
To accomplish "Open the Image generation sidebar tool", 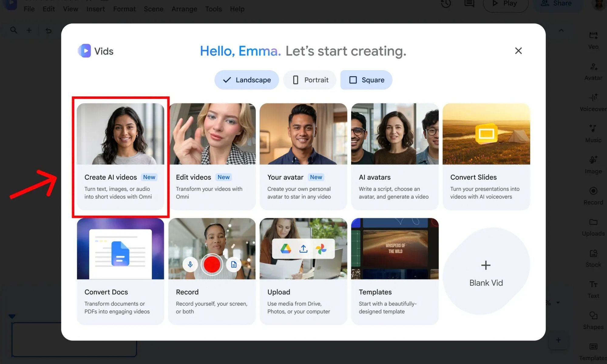I will (593, 165).
